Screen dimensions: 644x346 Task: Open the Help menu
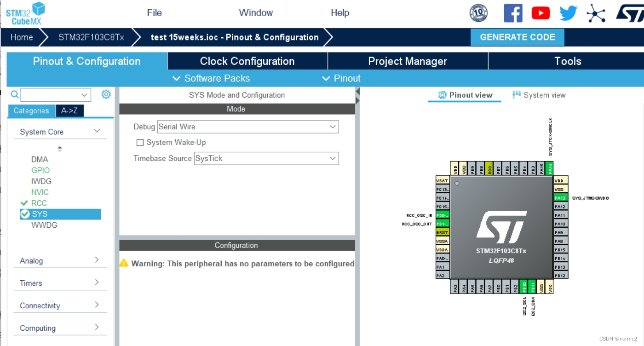click(x=340, y=13)
